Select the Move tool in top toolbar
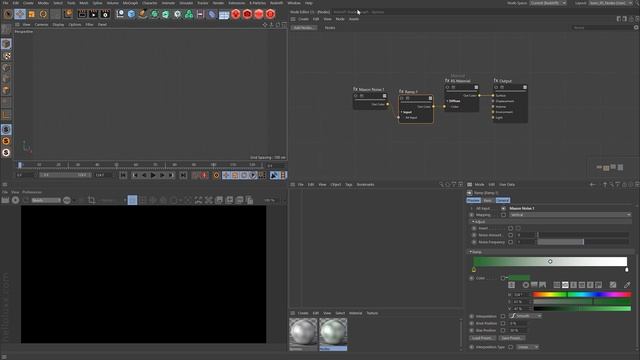This screenshot has width=640, height=360. pos(20,14)
